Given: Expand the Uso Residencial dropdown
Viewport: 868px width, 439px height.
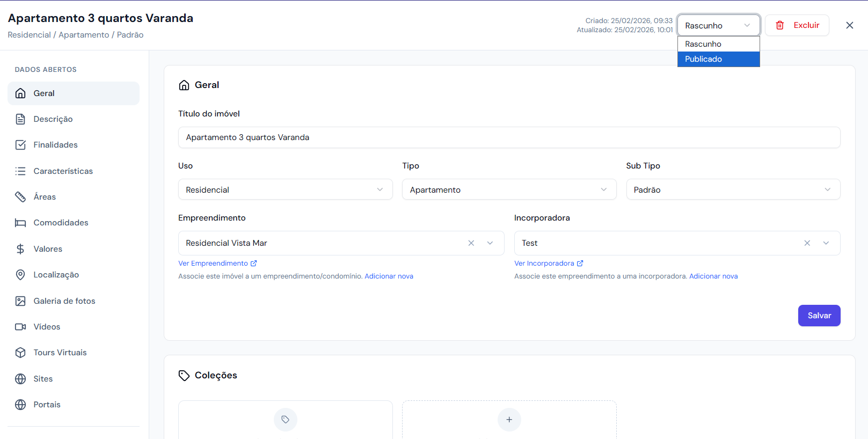Looking at the screenshot, I should click(x=285, y=189).
